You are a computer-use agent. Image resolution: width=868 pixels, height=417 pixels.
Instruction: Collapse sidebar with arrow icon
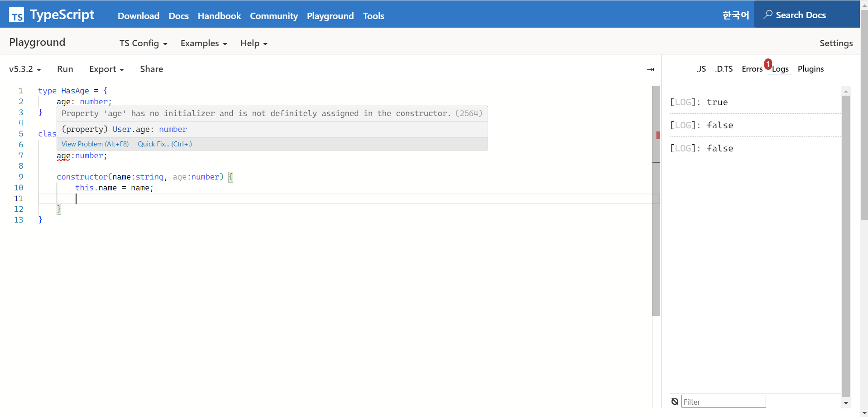tap(651, 69)
